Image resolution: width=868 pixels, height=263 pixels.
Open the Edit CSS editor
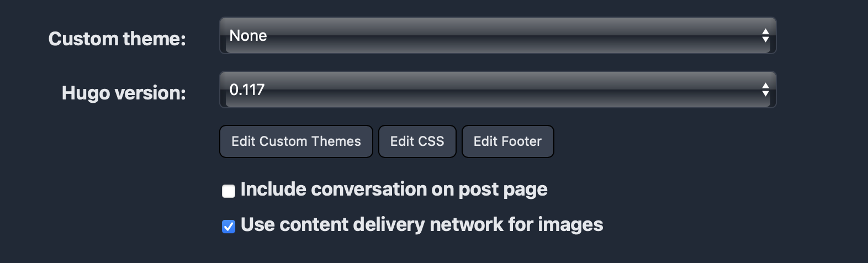[x=417, y=141]
